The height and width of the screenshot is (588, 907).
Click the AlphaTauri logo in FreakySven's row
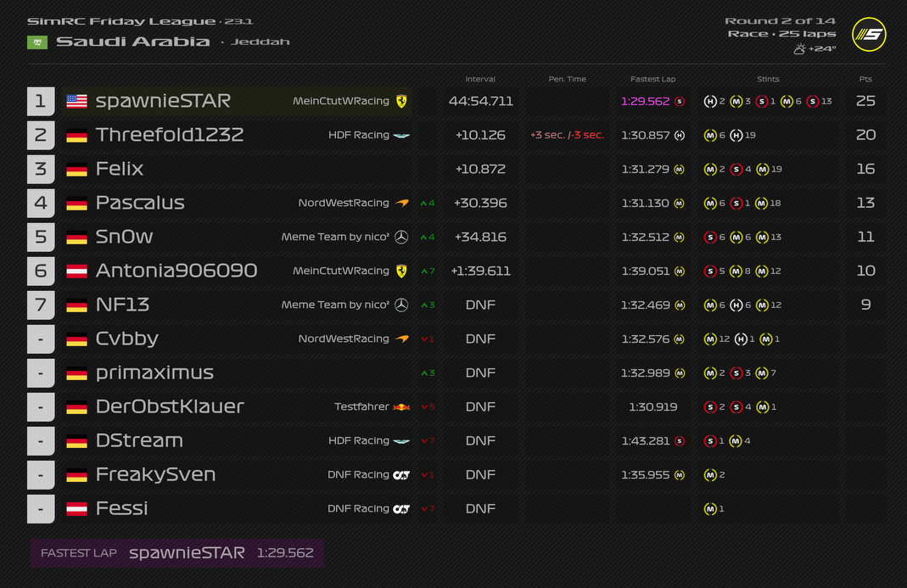401,475
